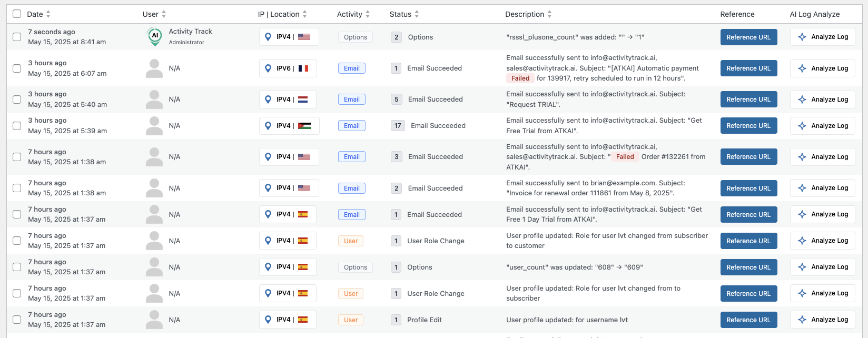Open Reference URL for the Request TRIAL email
The height and width of the screenshot is (338, 868).
tap(748, 100)
